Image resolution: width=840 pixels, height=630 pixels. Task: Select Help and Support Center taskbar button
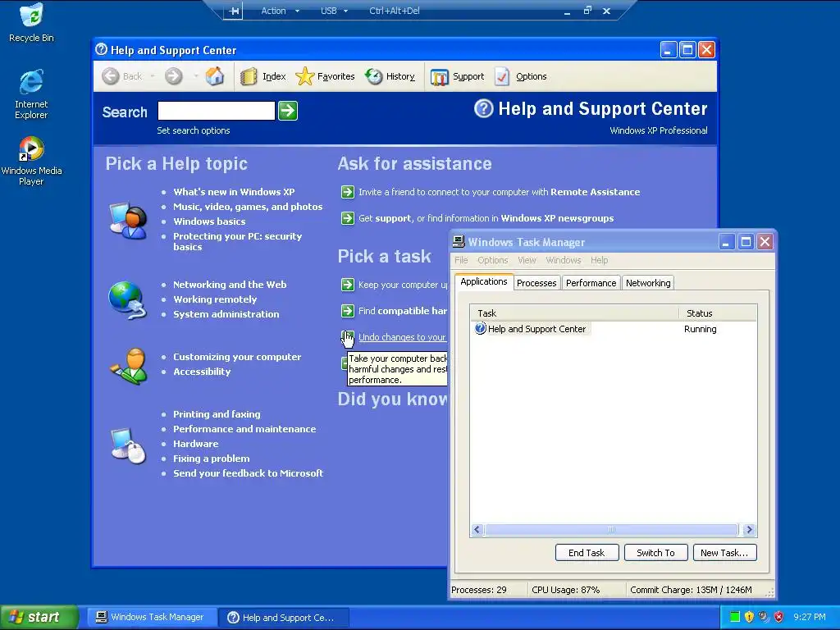coord(284,617)
